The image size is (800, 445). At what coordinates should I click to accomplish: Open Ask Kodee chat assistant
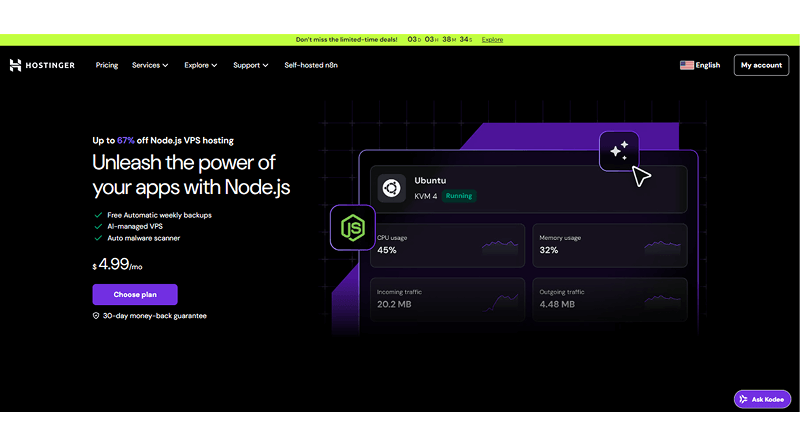click(x=762, y=399)
